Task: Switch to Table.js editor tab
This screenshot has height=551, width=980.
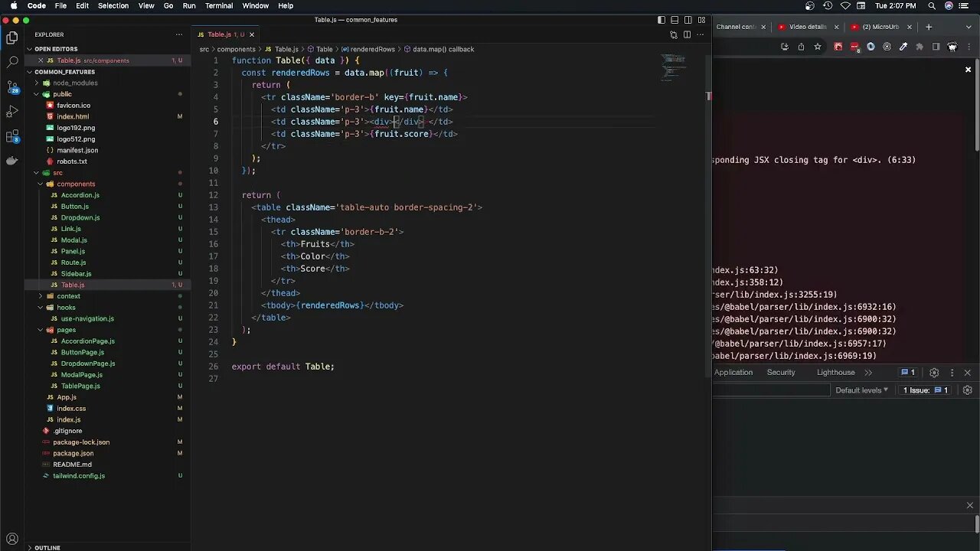Action: (226, 34)
